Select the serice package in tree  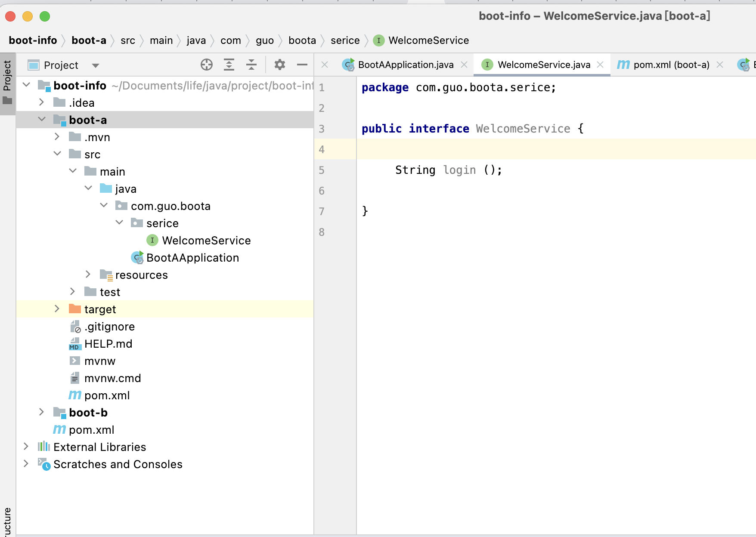162,223
